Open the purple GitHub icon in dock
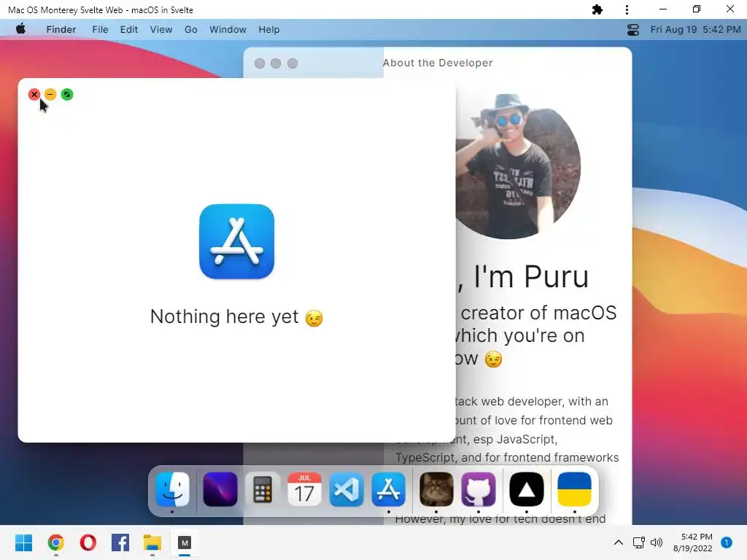This screenshot has width=747, height=560. [x=479, y=489]
